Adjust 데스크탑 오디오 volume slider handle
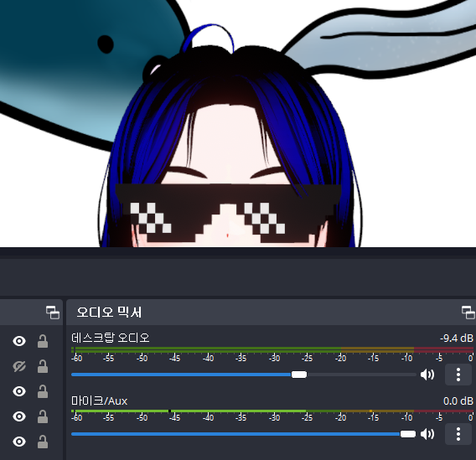This screenshot has height=460, width=476. pyautogui.click(x=299, y=375)
